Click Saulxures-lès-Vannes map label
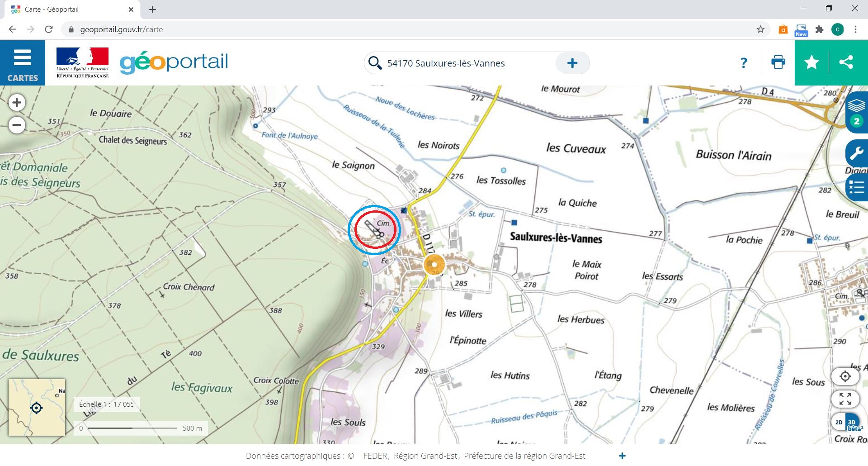The height and width of the screenshot is (466, 868). point(556,237)
